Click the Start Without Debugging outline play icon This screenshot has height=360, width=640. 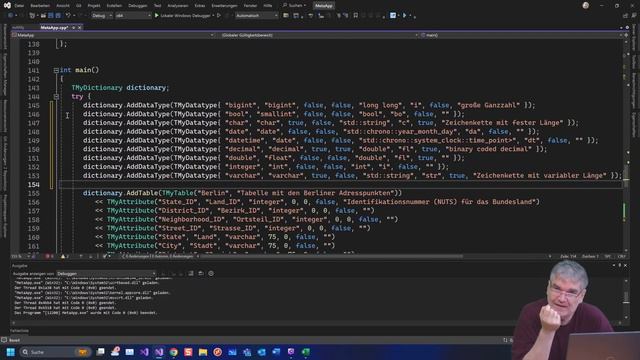(219, 16)
